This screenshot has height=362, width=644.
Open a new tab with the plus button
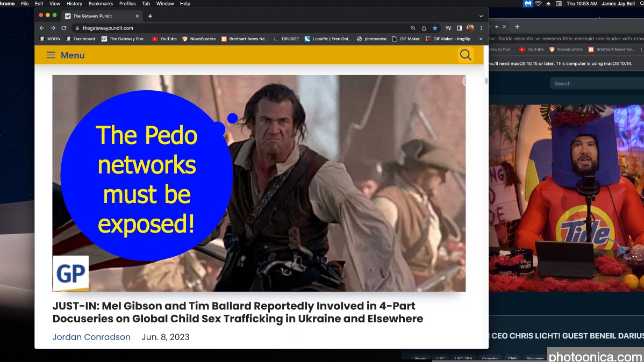[150, 16]
